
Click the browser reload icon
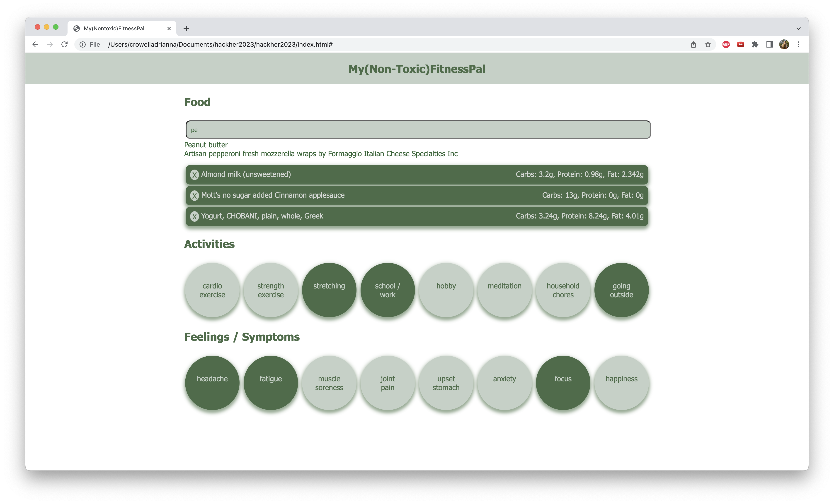point(64,44)
